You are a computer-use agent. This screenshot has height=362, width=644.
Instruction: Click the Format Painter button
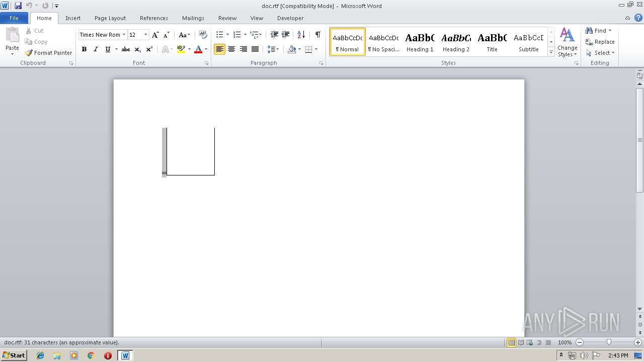pos(48,53)
